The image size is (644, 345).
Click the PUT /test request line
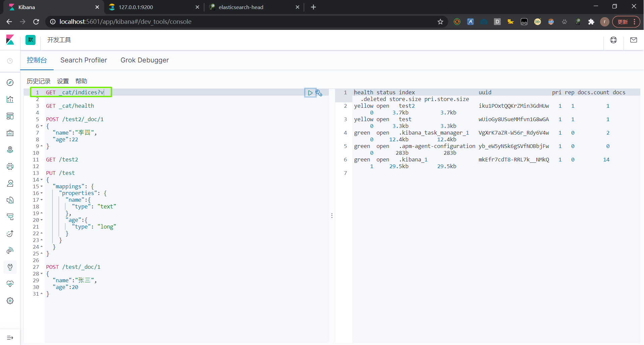pos(60,173)
